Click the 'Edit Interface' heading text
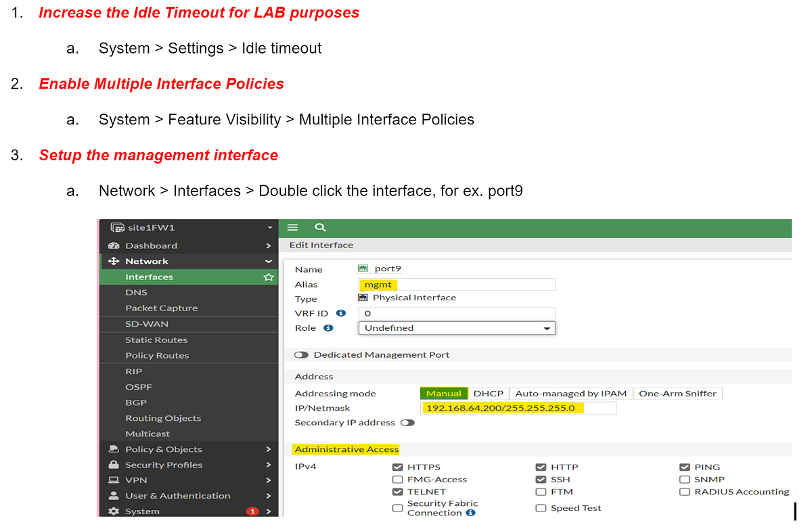Image resolution: width=812 pixels, height=529 pixels. 321,245
